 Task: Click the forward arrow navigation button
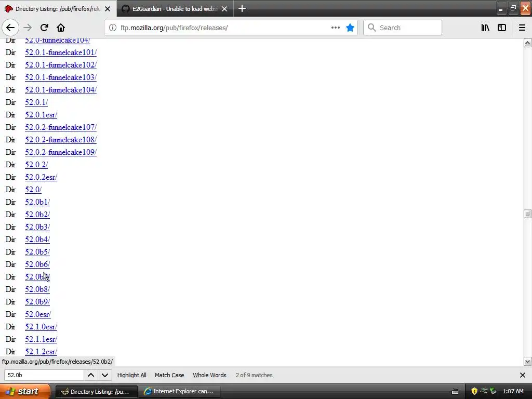tap(28, 28)
